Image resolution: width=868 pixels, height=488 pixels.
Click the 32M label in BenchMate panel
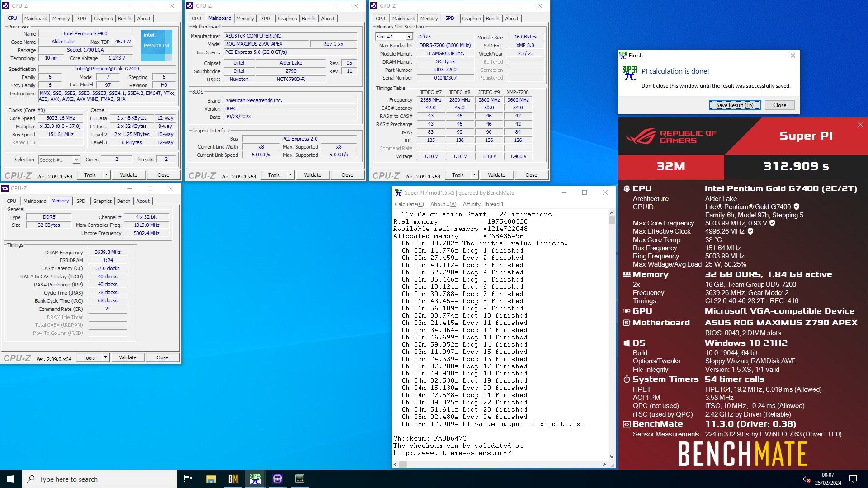(x=671, y=166)
